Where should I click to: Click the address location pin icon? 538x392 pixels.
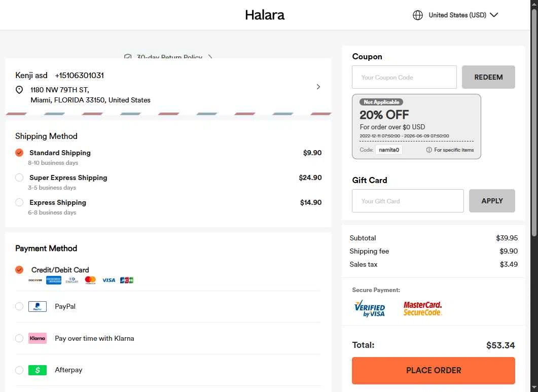point(19,90)
